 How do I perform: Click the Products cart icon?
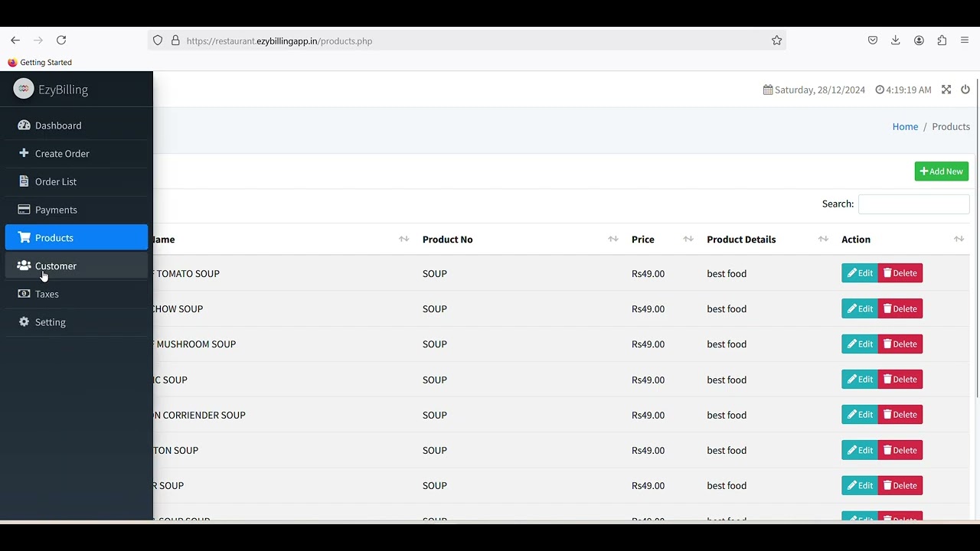(24, 237)
